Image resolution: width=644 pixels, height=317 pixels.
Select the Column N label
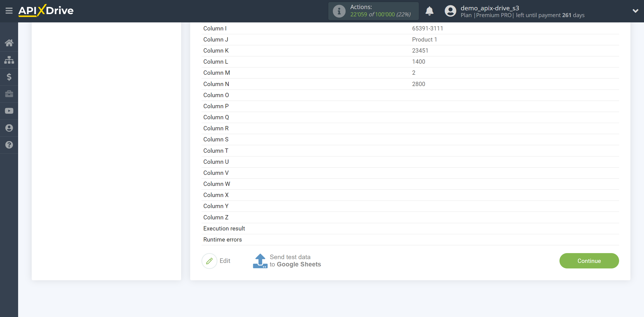(216, 84)
